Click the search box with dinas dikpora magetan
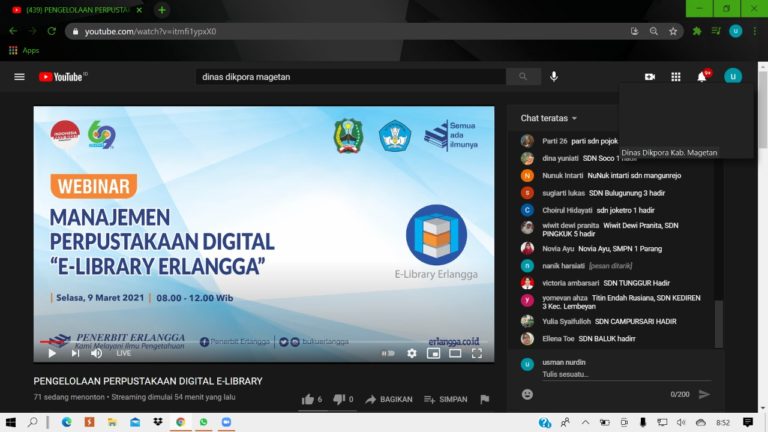 pyautogui.click(x=351, y=77)
